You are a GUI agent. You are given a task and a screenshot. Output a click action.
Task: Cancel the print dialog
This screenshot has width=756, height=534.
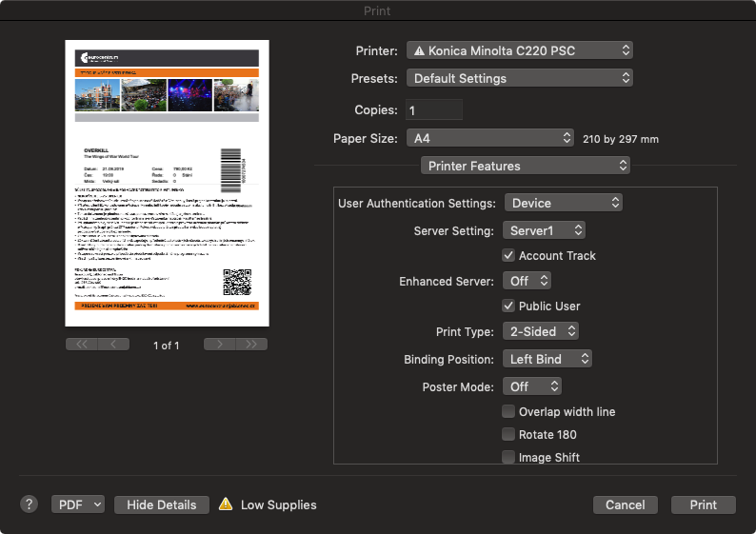point(626,504)
